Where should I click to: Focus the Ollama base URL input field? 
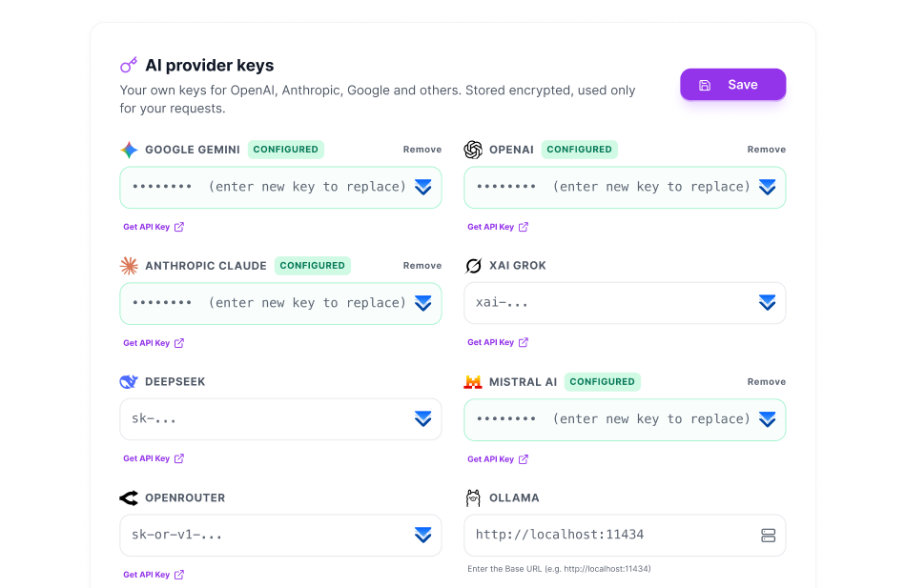point(625,536)
